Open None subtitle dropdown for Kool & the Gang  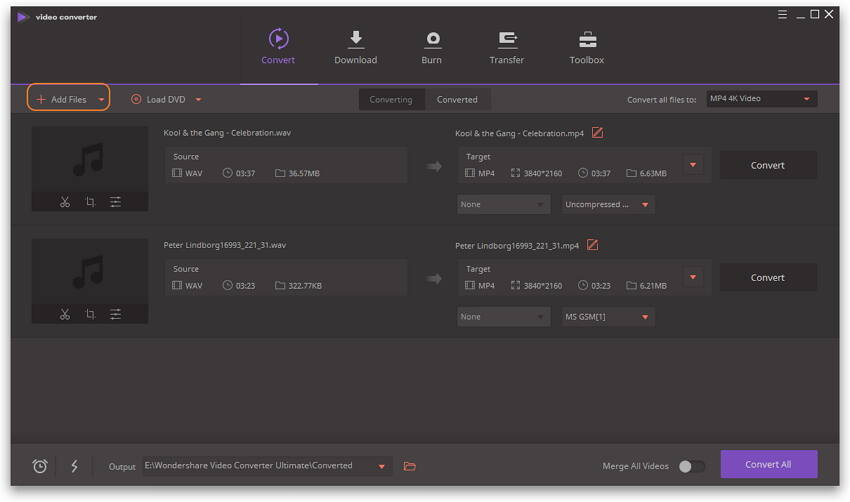(x=504, y=204)
